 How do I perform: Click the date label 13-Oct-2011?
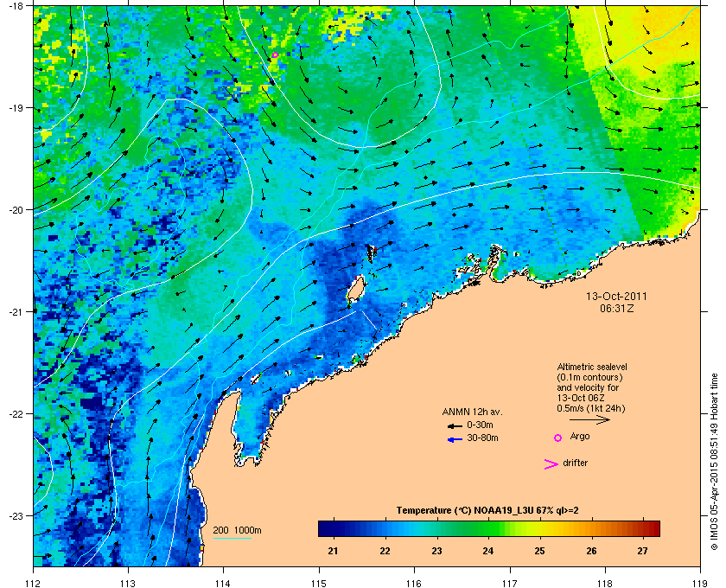tap(616, 297)
